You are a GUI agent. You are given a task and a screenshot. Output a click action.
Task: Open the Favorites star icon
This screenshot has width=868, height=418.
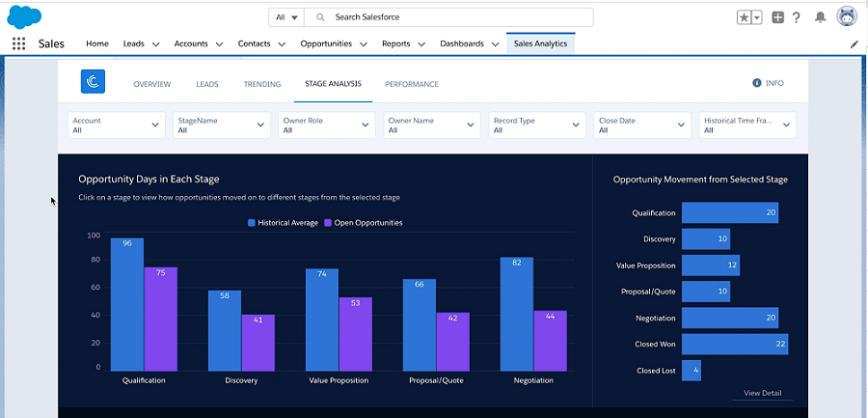tap(745, 17)
